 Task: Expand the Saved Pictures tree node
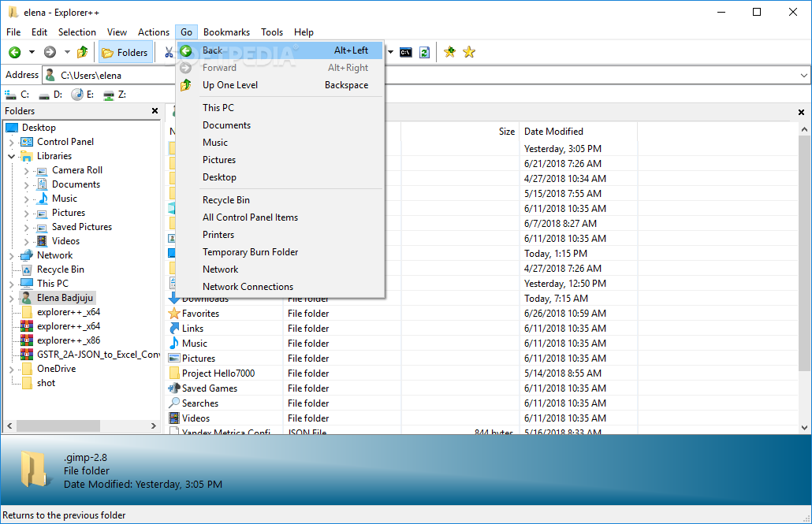tap(27, 227)
